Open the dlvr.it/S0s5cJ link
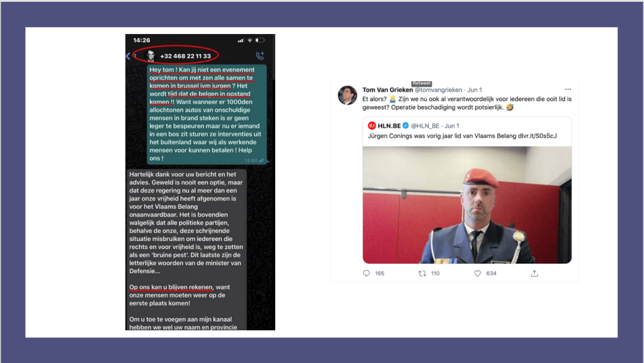 (537, 136)
